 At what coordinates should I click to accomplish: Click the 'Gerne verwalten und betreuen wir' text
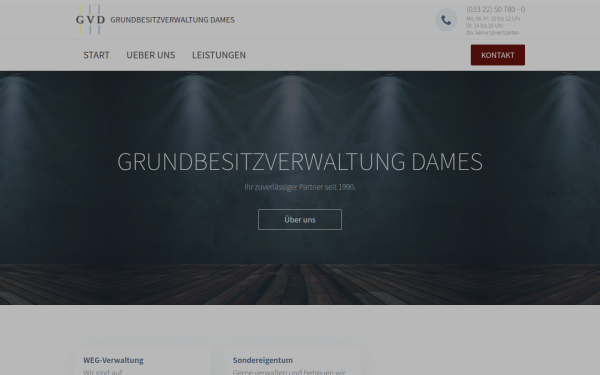pyautogui.click(x=289, y=372)
